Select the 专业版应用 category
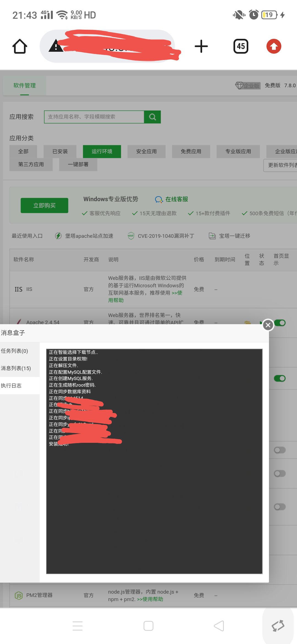297x644 pixels. coord(238,151)
